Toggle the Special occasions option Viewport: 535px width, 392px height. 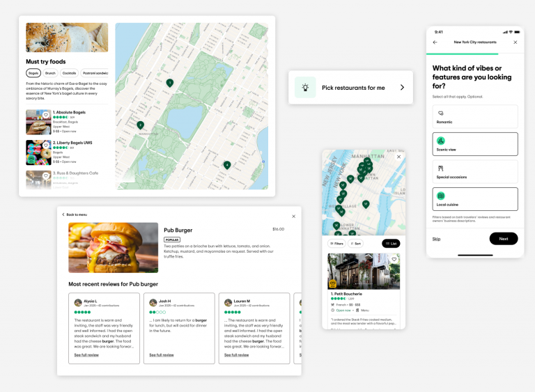[475, 171]
